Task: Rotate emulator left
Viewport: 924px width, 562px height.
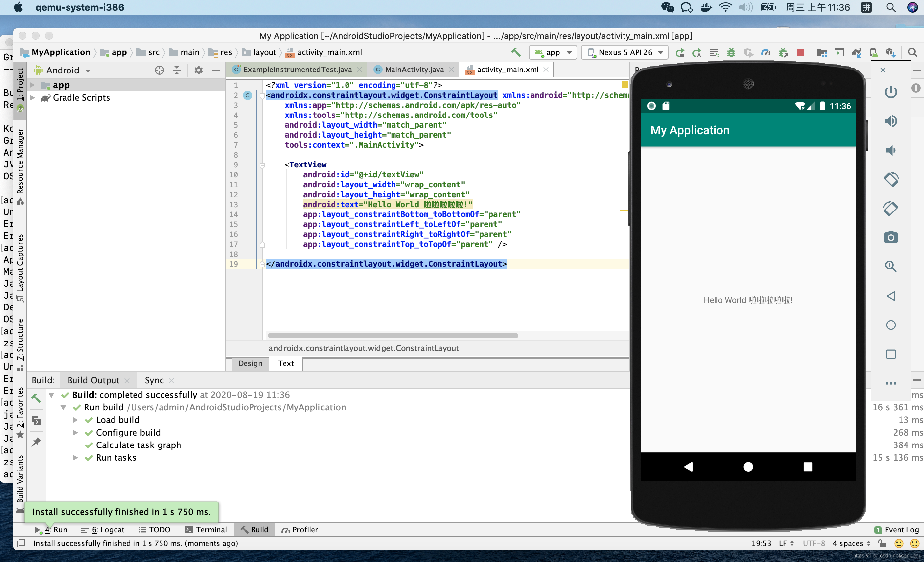Action: (891, 180)
